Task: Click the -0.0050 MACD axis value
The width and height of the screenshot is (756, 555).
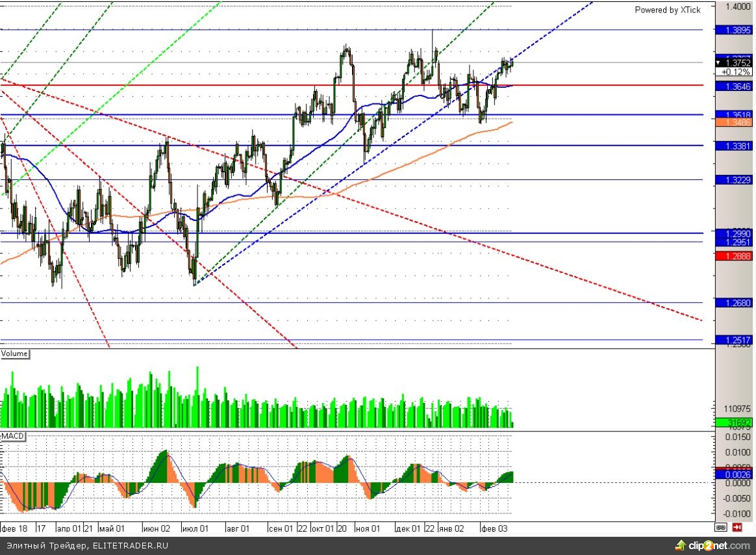Action: (x=737, y=498)
